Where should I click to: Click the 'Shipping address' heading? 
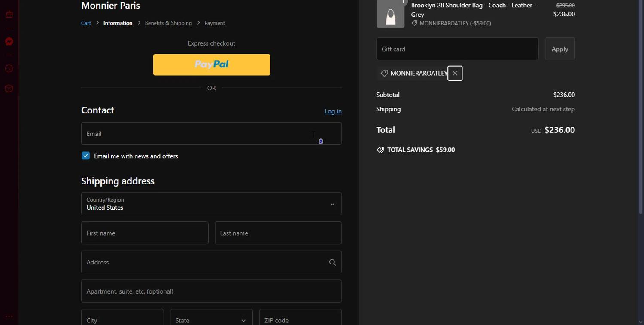coord(118,181)
